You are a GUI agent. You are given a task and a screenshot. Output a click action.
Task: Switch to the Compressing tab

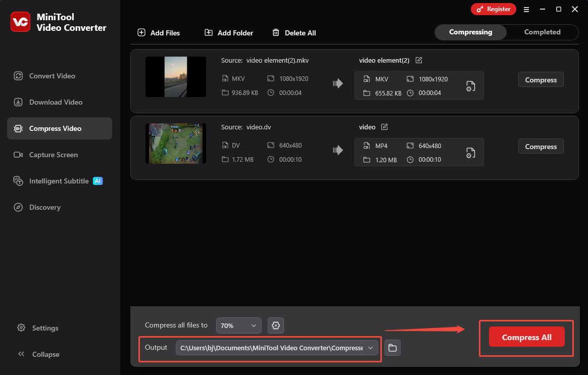(x=470, y=32)
